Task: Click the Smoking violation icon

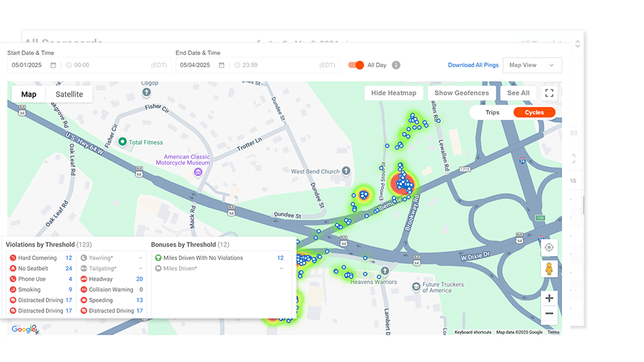Action: point(13,290)
